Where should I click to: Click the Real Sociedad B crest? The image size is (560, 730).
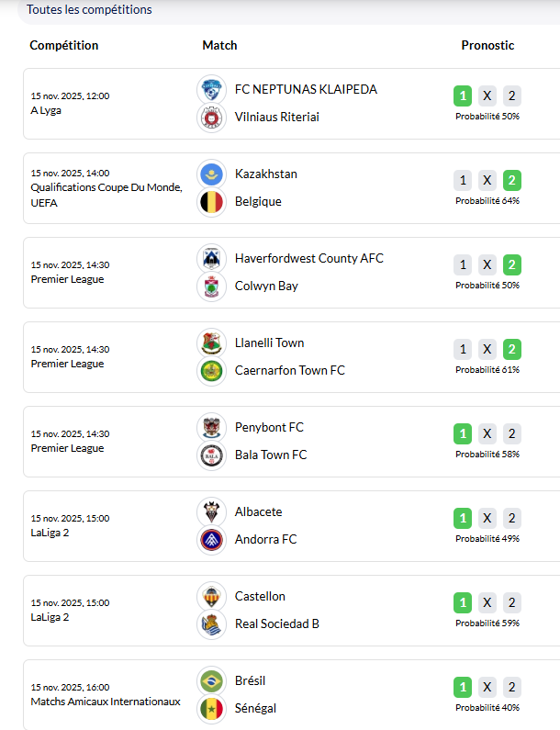(x=211, y=624)
